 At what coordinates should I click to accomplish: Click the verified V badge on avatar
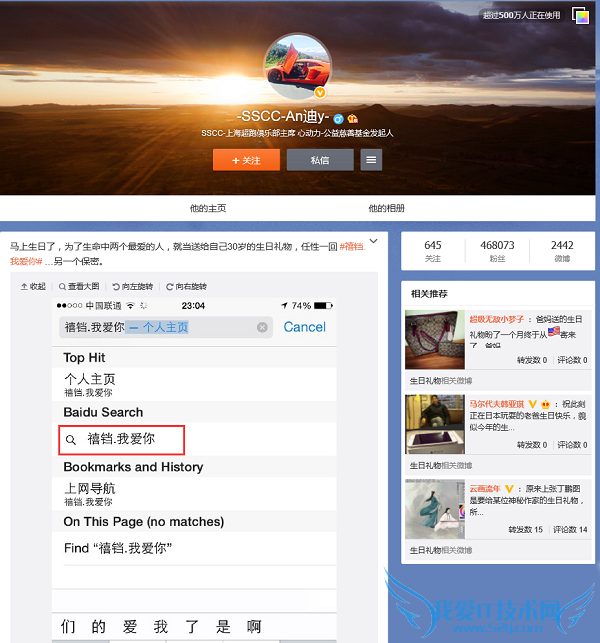click(x=320, y=93)
